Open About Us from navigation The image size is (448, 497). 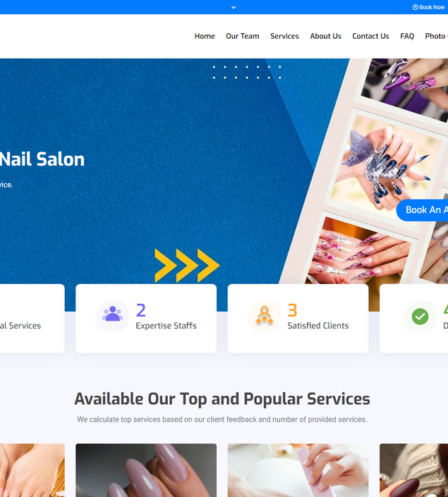click(x=325, y=36)
